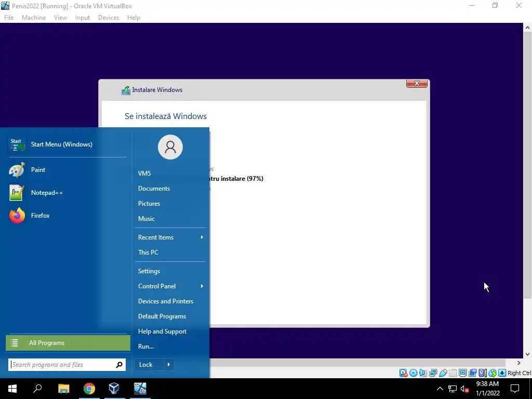Click network adapters icon in VirtualBox status bar
This screenshot has height=399, width=532.
tap(433, 373)
